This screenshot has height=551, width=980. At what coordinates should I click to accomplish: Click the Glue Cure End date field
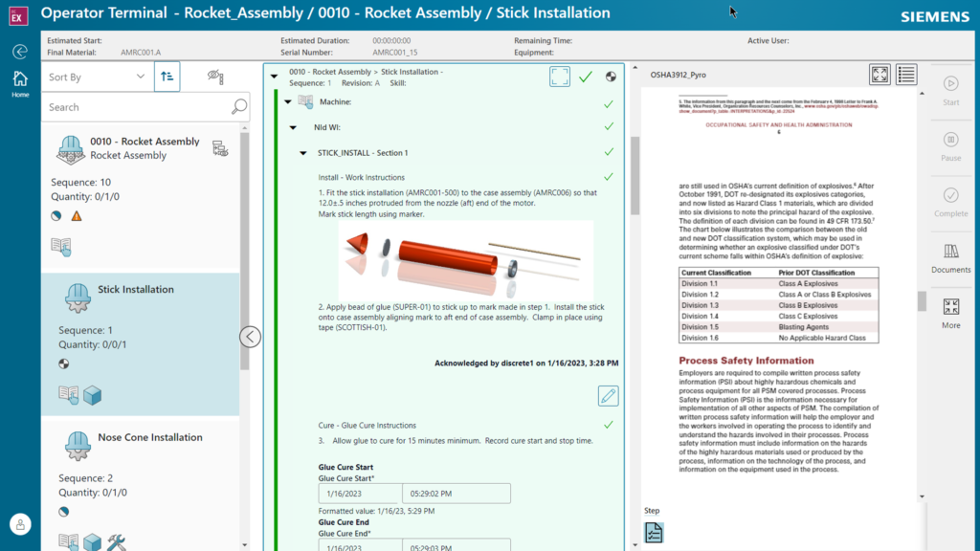pos(360,545)
